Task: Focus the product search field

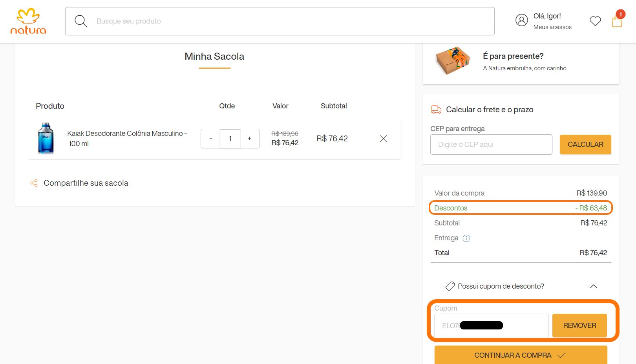Action: pyautogui.click(x=280, y=21)
